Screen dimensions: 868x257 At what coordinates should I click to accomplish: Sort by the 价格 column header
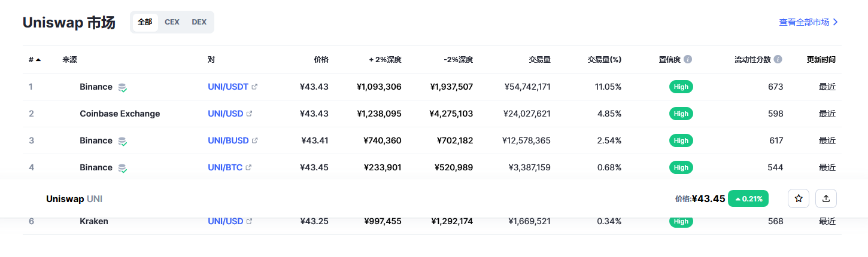tap(321, 60)
